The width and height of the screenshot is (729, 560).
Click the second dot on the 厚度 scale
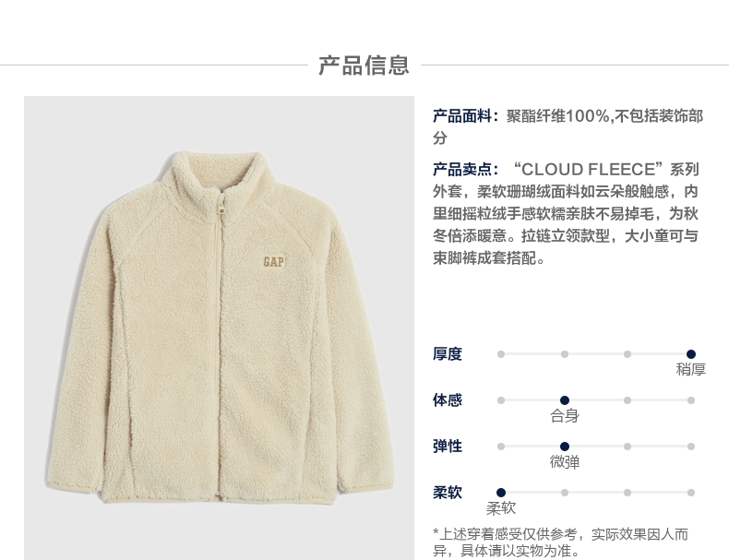pos(565,354)
